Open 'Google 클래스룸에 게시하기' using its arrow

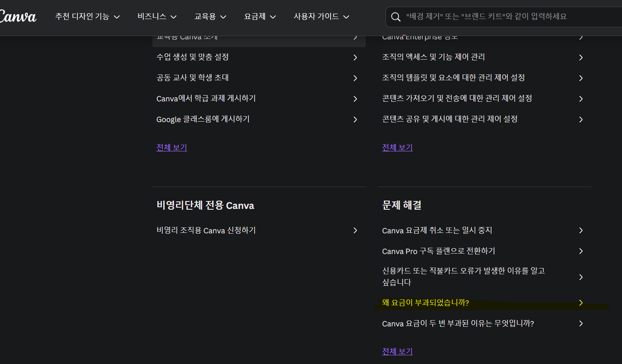(355, 119)
